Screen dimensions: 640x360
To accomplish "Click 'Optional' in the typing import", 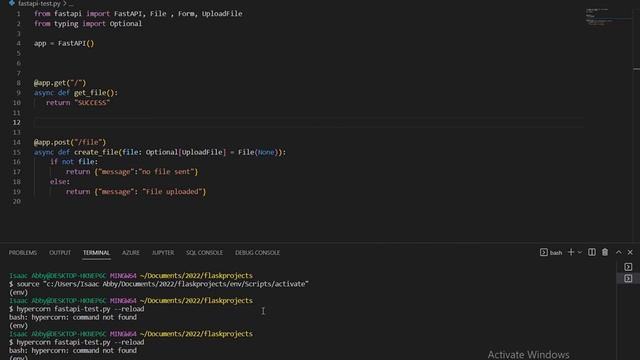I will coord(126,24).
